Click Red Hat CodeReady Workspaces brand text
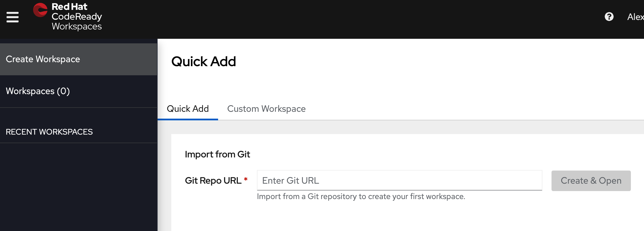Screen dimensions: 644x231 77,17
